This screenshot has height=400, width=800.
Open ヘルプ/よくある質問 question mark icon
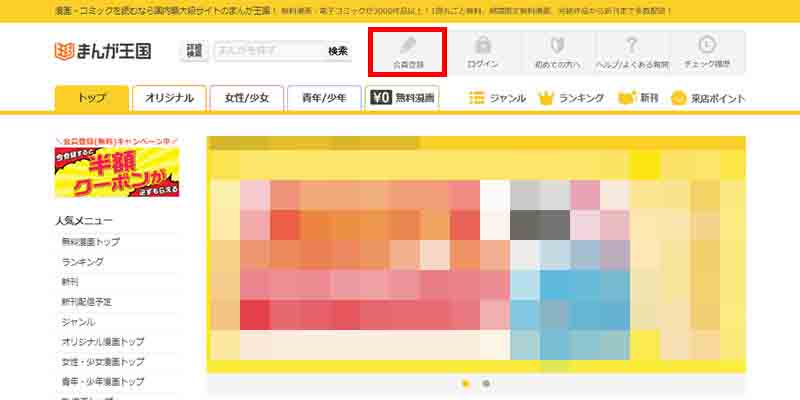(632, 46)
